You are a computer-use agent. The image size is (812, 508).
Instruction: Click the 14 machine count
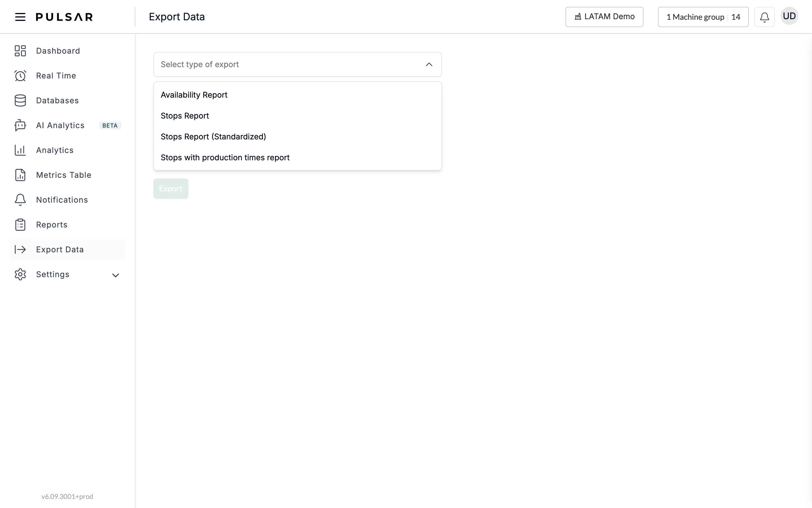(736, 17)
